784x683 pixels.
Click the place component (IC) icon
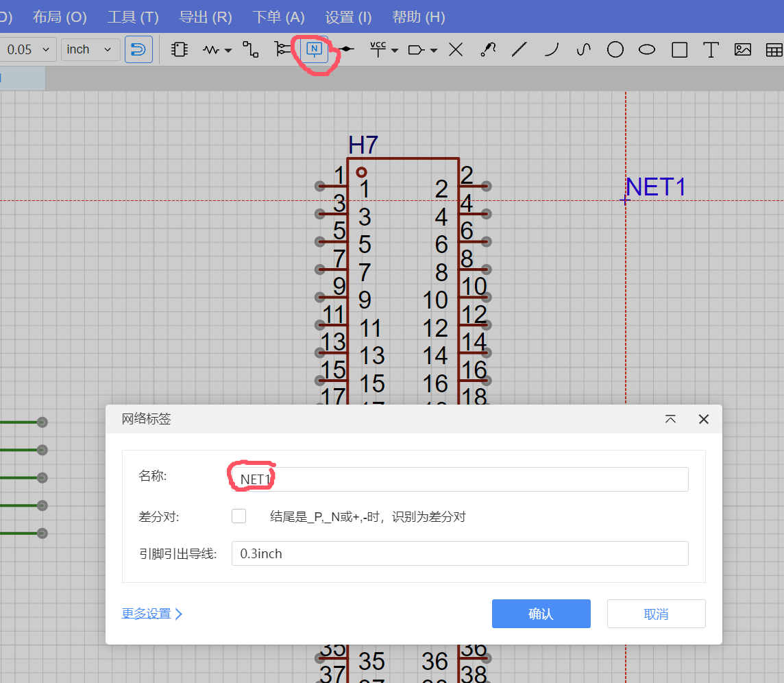179,49
